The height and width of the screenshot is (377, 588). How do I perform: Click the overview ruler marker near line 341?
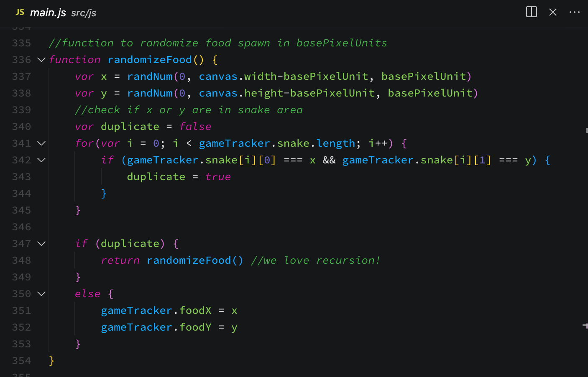pos(587,130)
